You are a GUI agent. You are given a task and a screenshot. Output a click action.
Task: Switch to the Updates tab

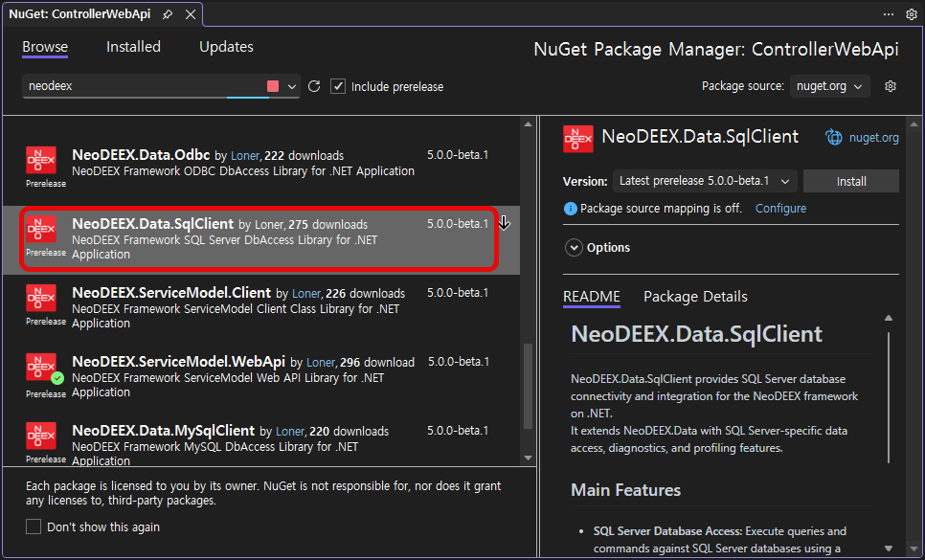227,47
